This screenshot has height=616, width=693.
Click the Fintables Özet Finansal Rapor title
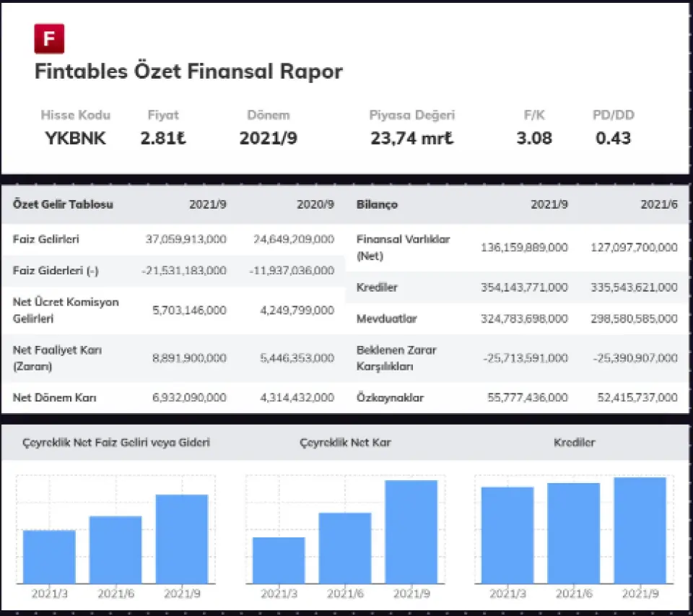[188, 71]
